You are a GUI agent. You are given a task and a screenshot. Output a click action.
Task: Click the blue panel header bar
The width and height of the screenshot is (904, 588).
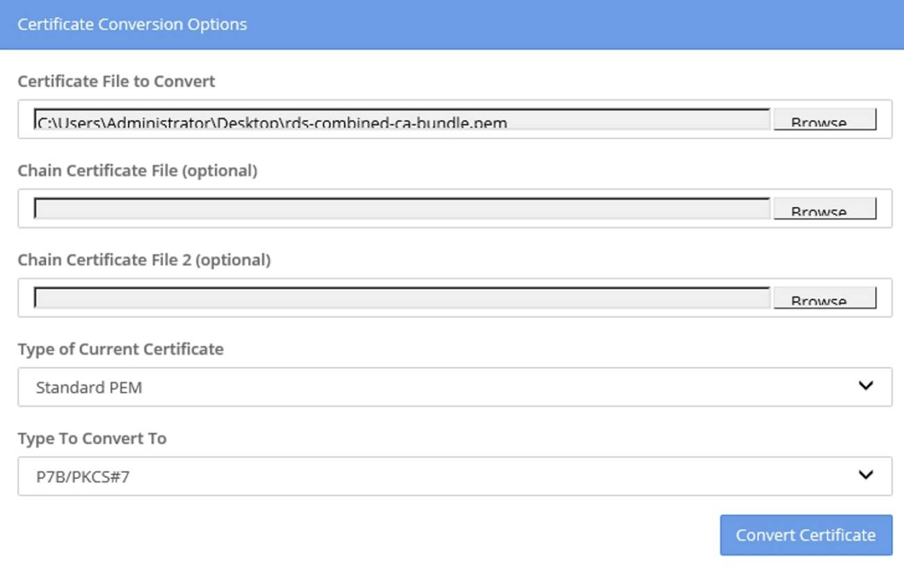(452, 24)
